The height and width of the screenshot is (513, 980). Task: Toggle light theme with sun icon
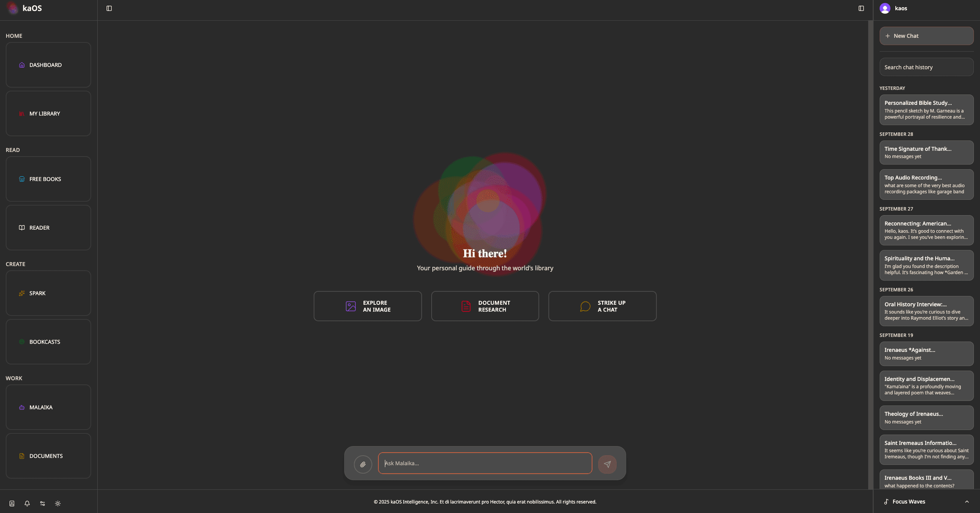pyautogui.click(x=58, y=503)
